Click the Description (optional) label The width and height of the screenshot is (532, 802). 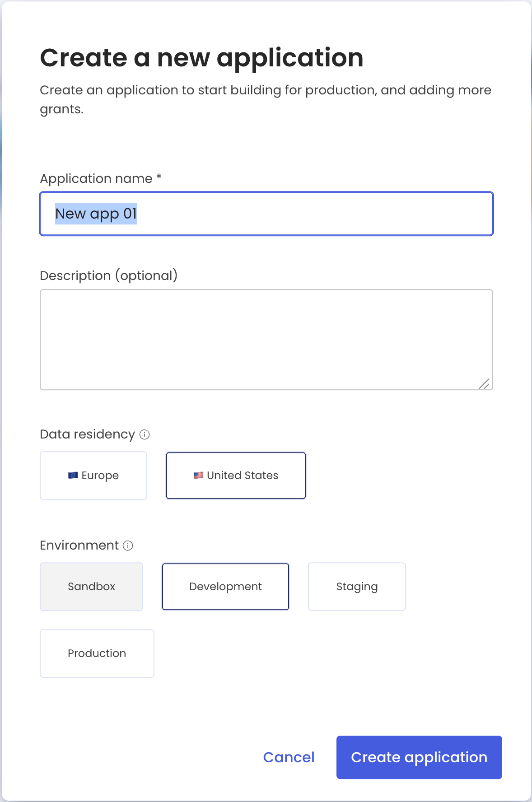tap(109, 275)
